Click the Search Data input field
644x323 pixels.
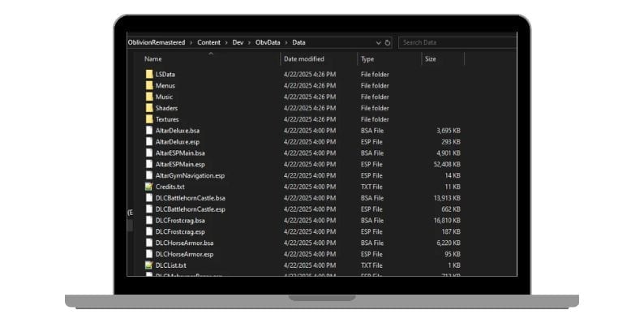tap(457, 42)
